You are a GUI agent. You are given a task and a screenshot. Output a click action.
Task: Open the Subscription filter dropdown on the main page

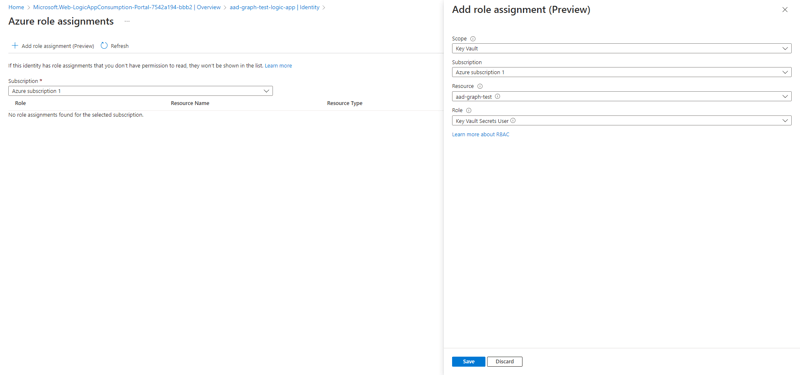(140, 91)
